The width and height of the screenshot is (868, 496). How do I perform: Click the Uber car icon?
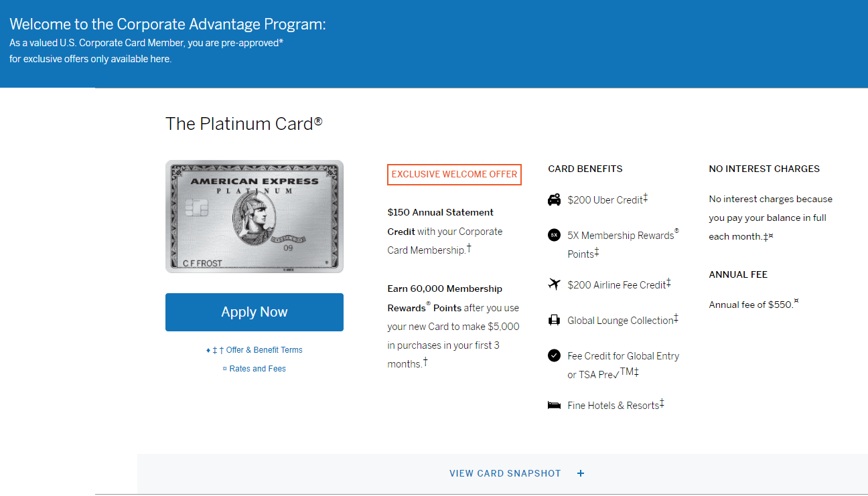click(x=554, y=199)
